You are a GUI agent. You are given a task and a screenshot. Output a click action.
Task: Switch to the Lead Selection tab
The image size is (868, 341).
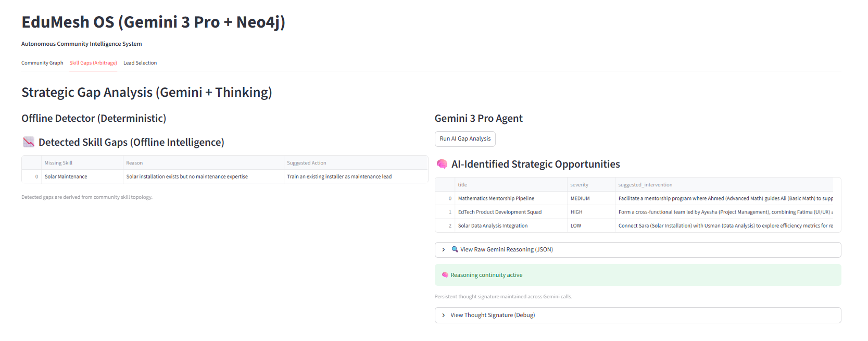point(140,63)
